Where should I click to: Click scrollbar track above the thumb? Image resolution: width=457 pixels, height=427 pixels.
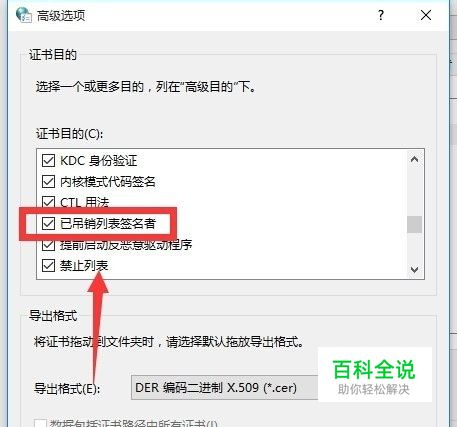[x=415, y=191]
